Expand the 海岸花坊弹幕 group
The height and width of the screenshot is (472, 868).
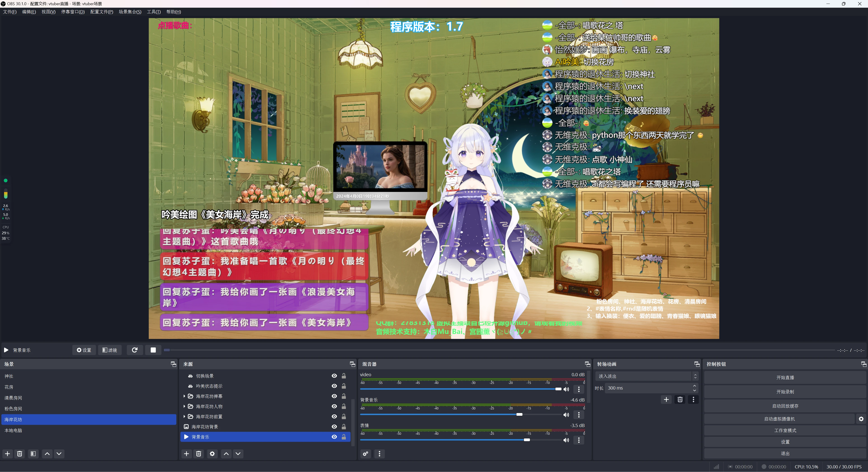click(x=184, y=396)
